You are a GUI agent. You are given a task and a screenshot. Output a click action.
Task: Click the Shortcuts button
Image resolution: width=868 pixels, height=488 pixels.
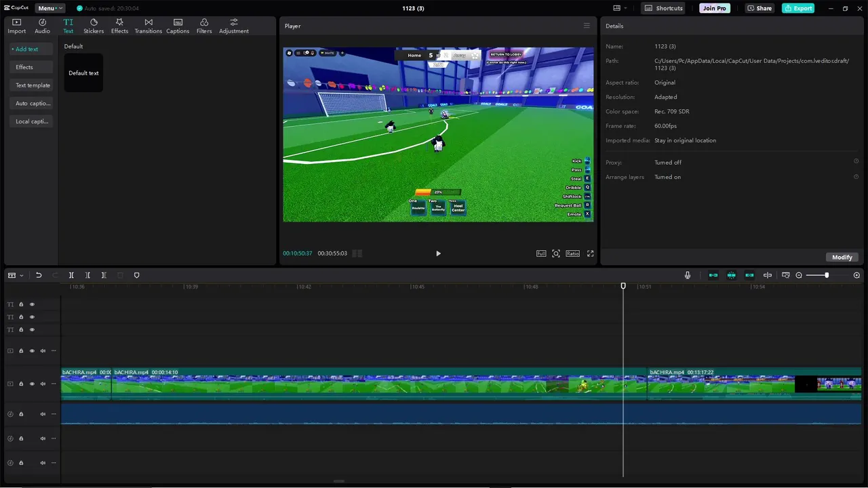point(663,8)
